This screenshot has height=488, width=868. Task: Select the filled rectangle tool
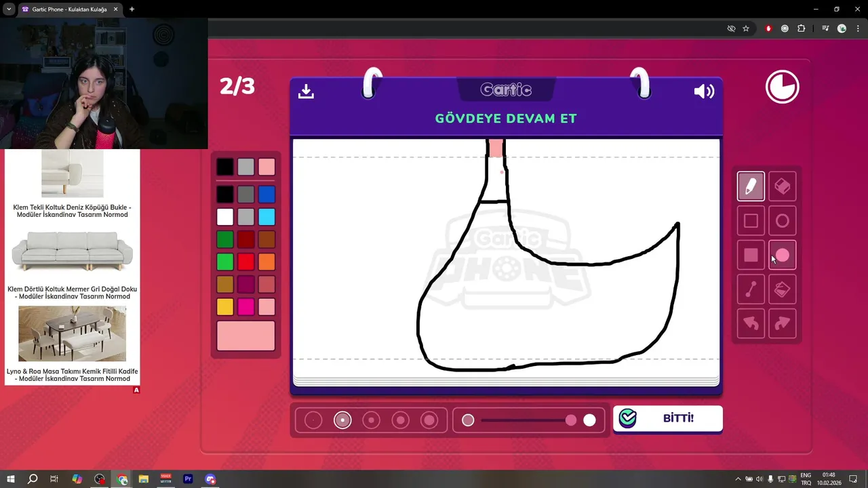[x=751, y=255]
